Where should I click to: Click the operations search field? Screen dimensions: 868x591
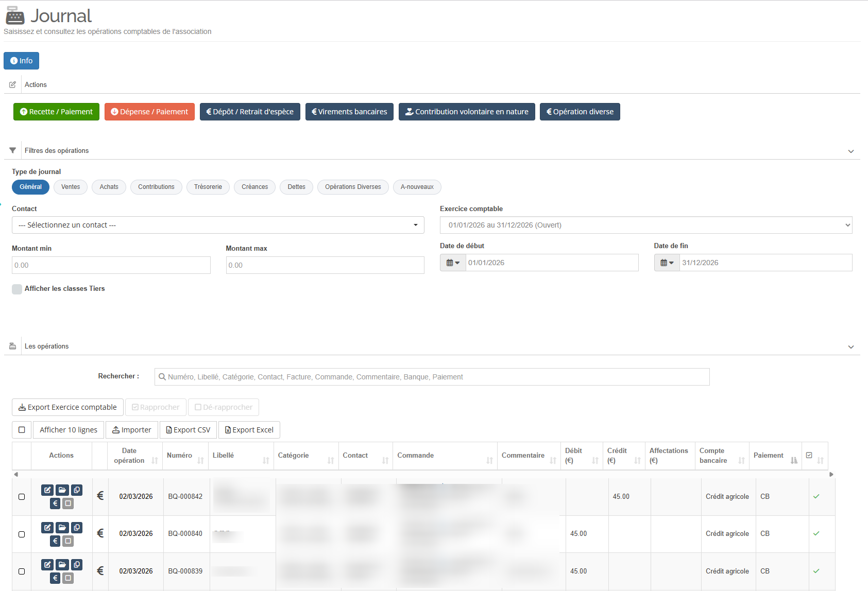point(432,377)
